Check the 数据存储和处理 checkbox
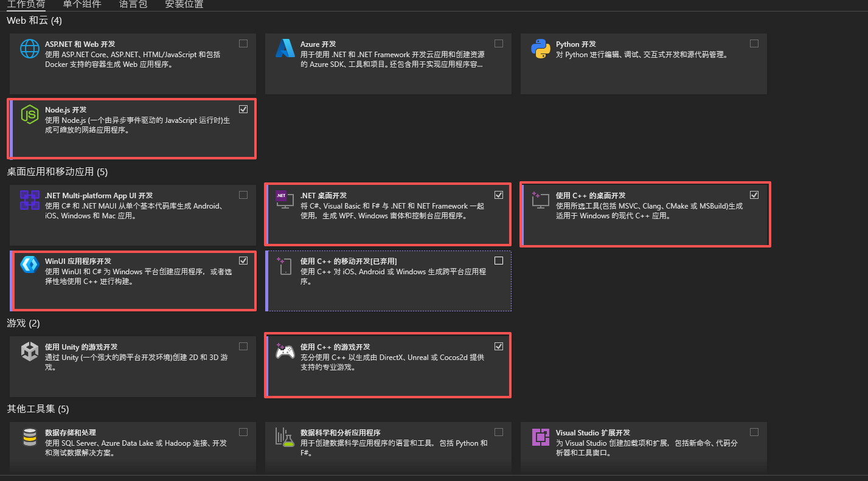The image size is (868, 481). 243,432
